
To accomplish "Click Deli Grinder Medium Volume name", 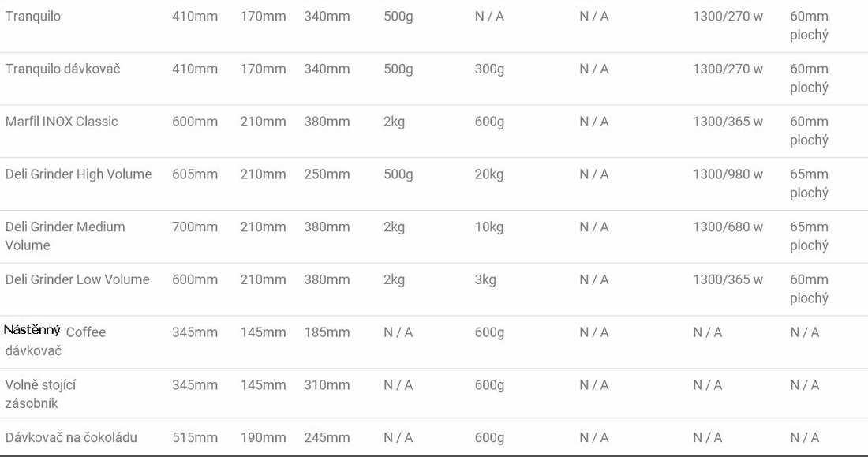I will tap(65, 236).
